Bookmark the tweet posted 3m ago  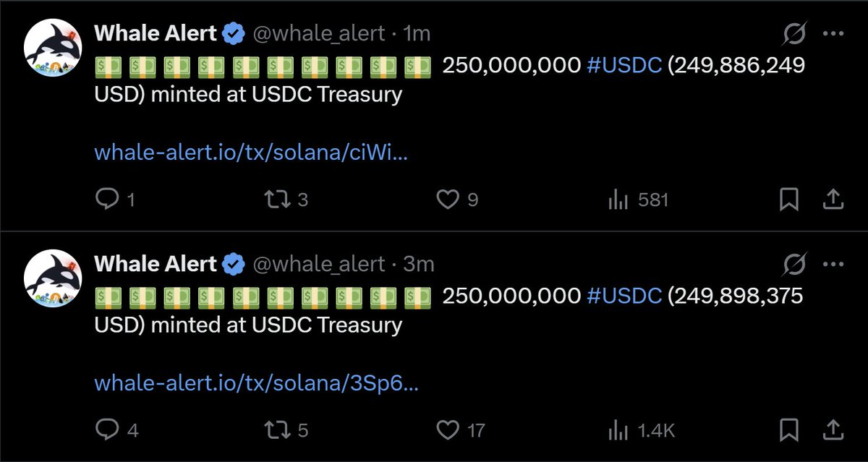(x=788, y=430)
